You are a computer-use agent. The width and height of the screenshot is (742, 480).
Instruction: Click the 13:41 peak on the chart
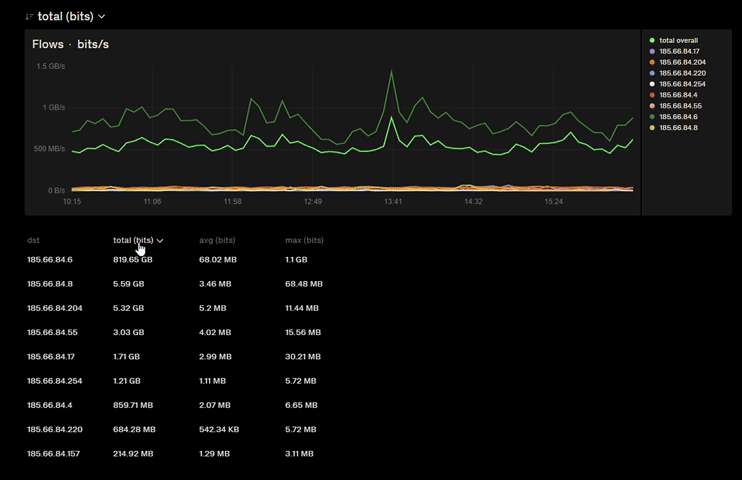(391, 72)
